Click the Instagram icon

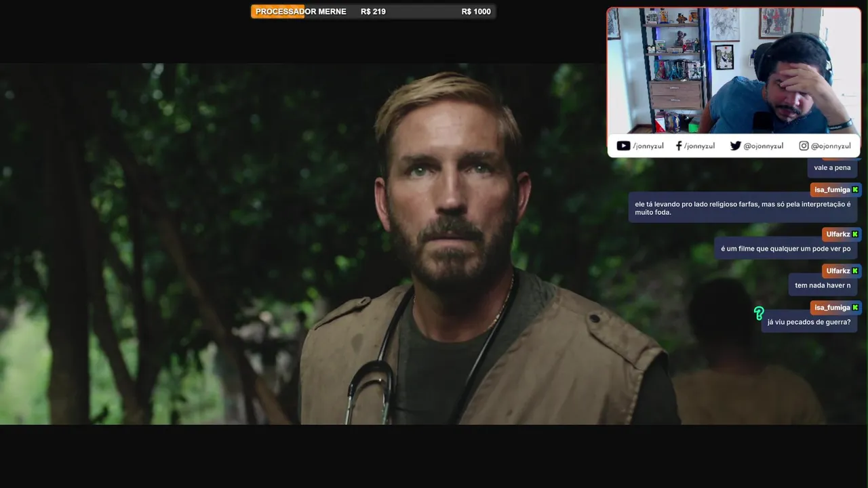pyautogui.click(x=804, y=146)
